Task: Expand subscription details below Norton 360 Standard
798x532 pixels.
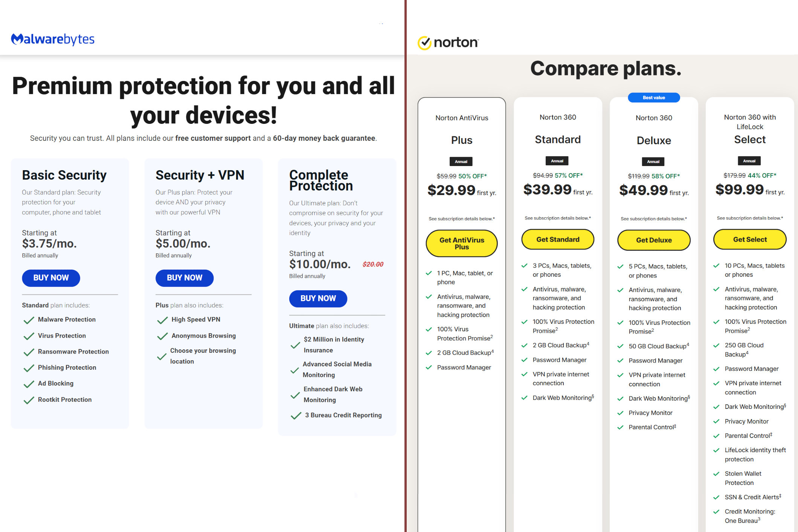Action: (x=557, y=217)
